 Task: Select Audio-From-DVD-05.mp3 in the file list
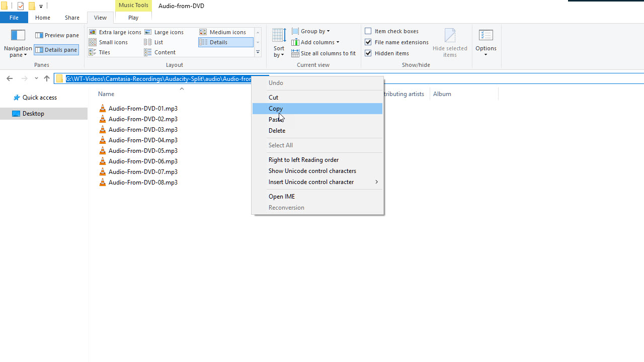click(x=142, y=150)
